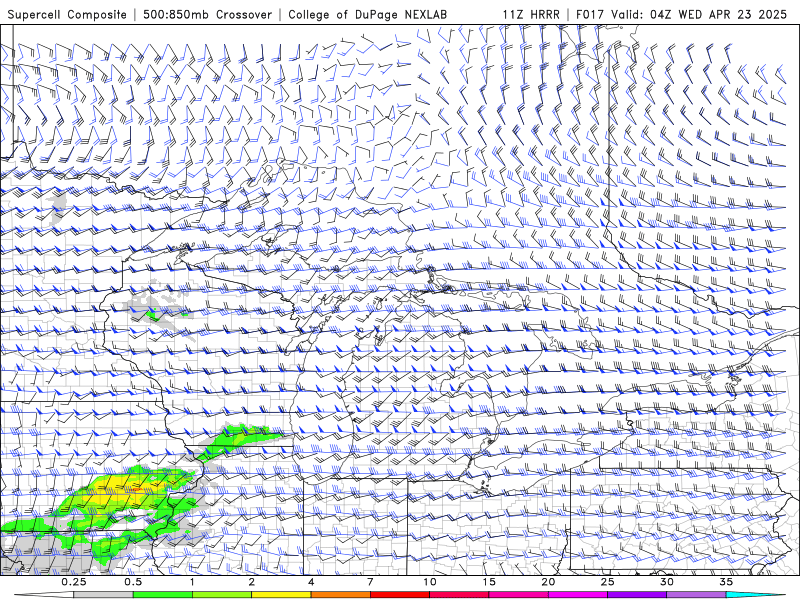Click the '25' color scale label
Screen dimensions: 800x600
[608, 582]
